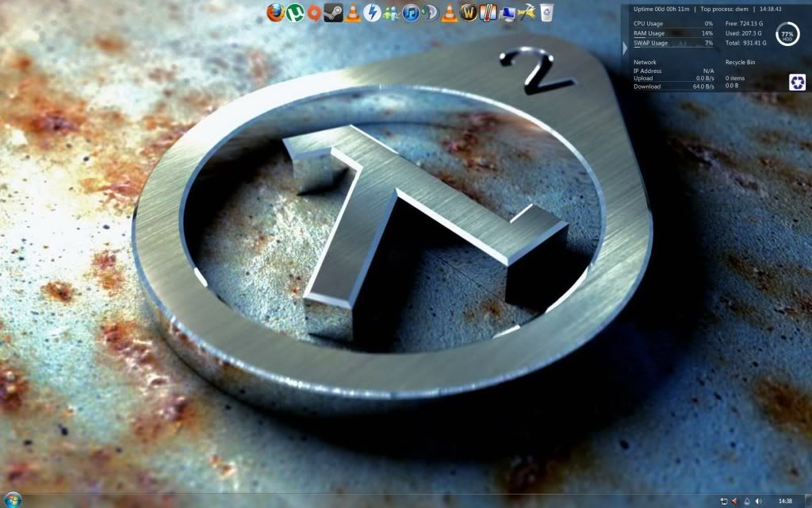Open the VLC cone next to Steam
812x508 pixels.
coord(353,13)
